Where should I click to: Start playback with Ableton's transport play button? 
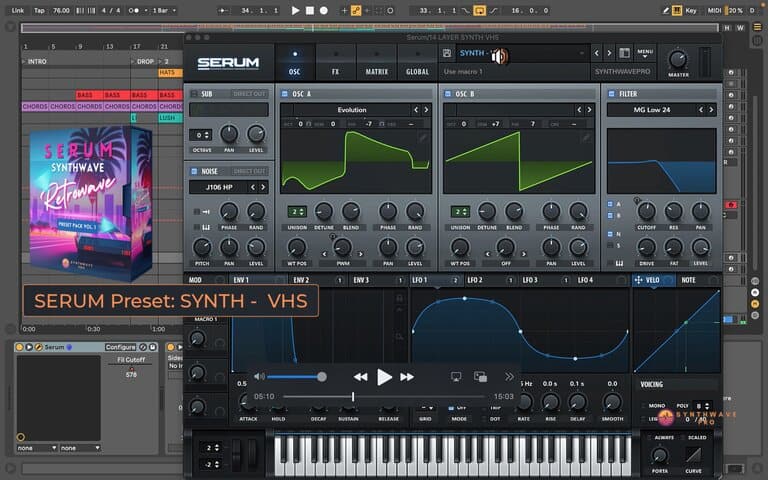pos(295,10)
